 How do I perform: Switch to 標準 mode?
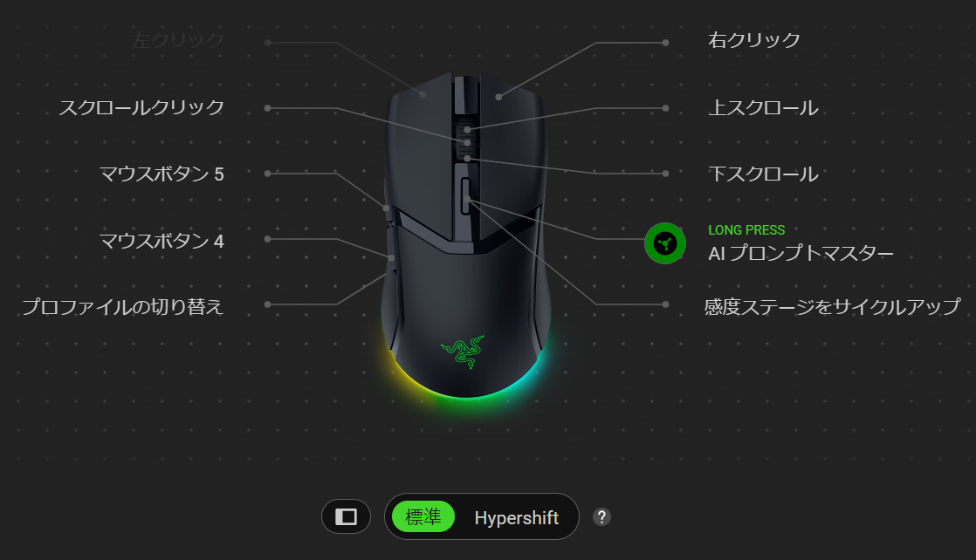[x=423, y=516]
